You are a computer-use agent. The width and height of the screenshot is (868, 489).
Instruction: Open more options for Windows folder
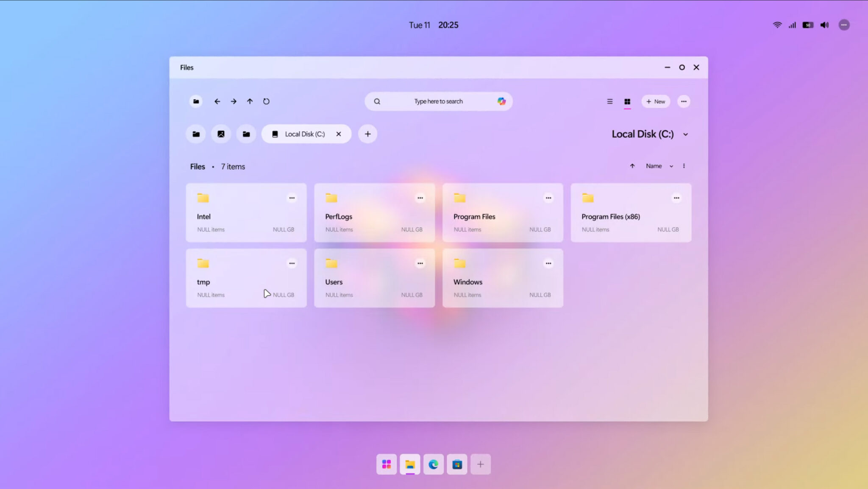pos(548,263)
